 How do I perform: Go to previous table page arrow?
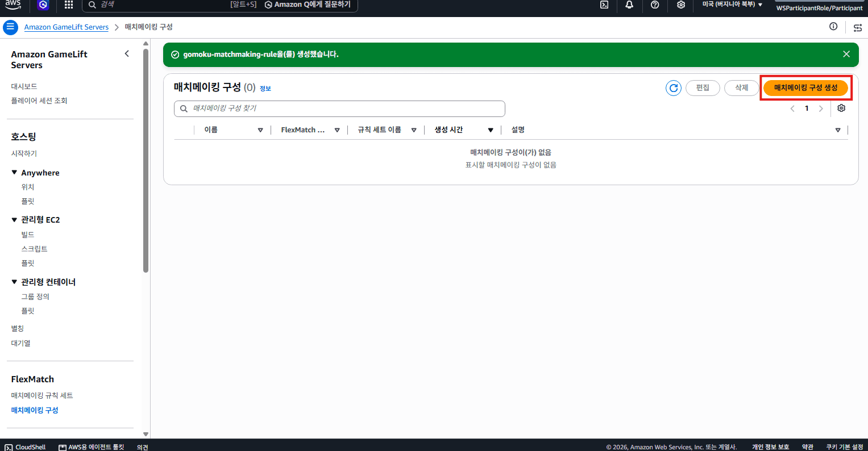792,108
